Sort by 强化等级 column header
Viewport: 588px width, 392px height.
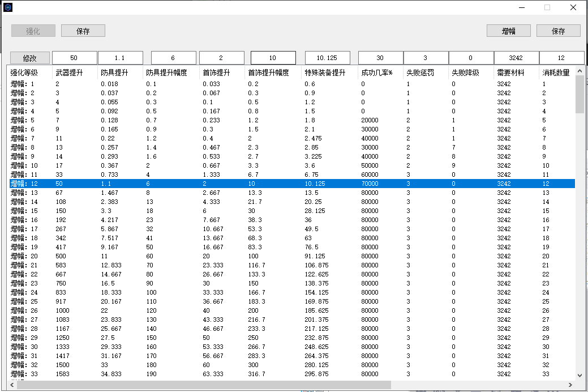pyautogui.click(x=24, y=73)
